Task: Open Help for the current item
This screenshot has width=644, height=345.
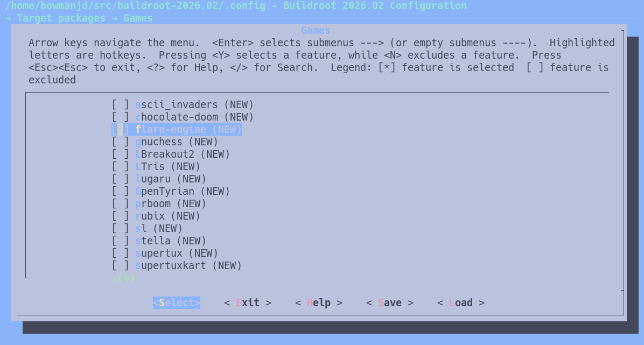Action: [x=319, y=303]
